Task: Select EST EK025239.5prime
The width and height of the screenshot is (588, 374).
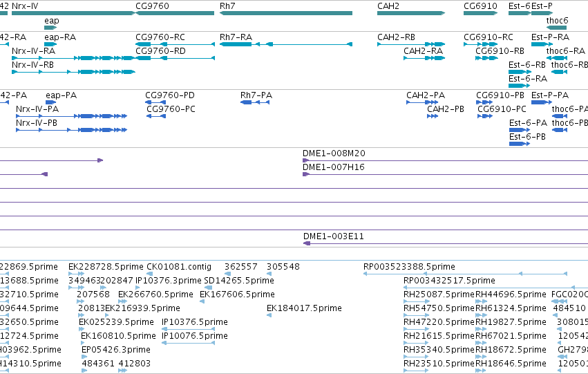Action: click(82, 329)
